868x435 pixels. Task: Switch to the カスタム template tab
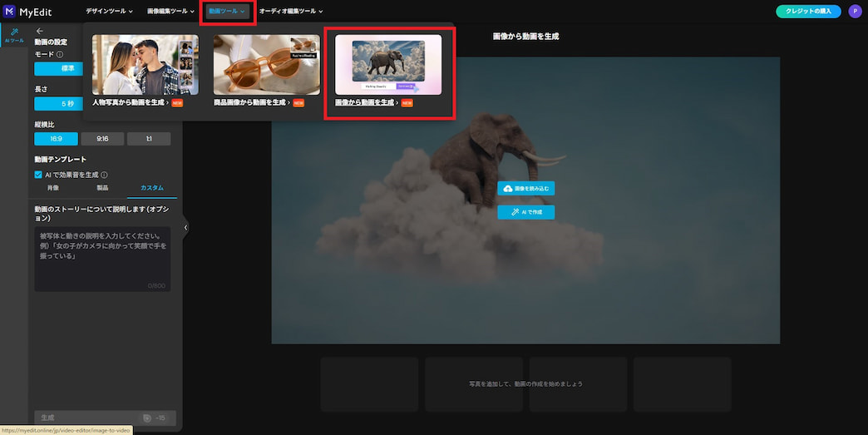pyautogui.click(x=151, y=188)
